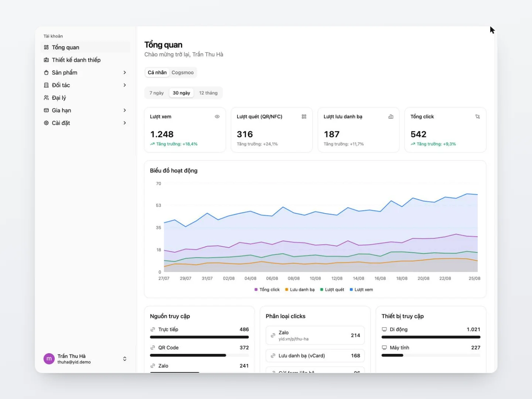The width and height of the screenshot is (532, 399).
Task: Open the Zalo yid.vn/p/thu-ha click row
Action: pos(315,335)
